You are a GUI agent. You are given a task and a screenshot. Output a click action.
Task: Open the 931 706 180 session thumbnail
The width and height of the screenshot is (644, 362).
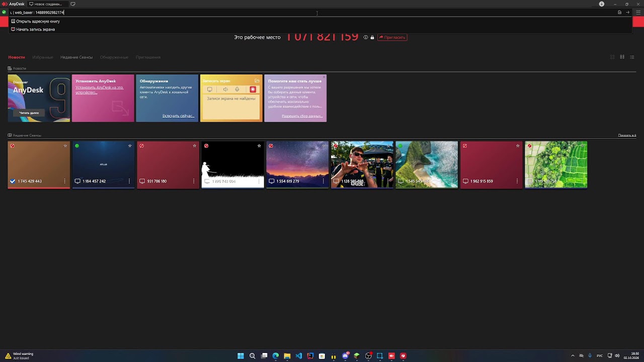click(168, 164)
